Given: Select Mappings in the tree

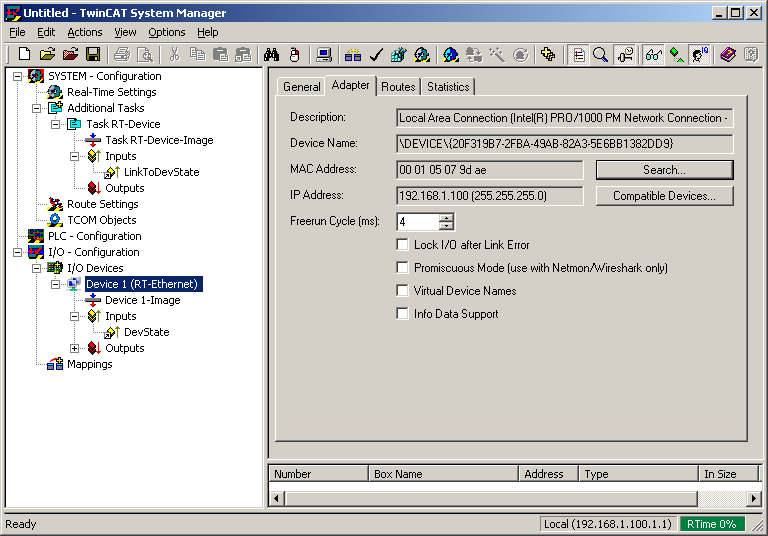Looking at the screenshot, I should [90, 365].
